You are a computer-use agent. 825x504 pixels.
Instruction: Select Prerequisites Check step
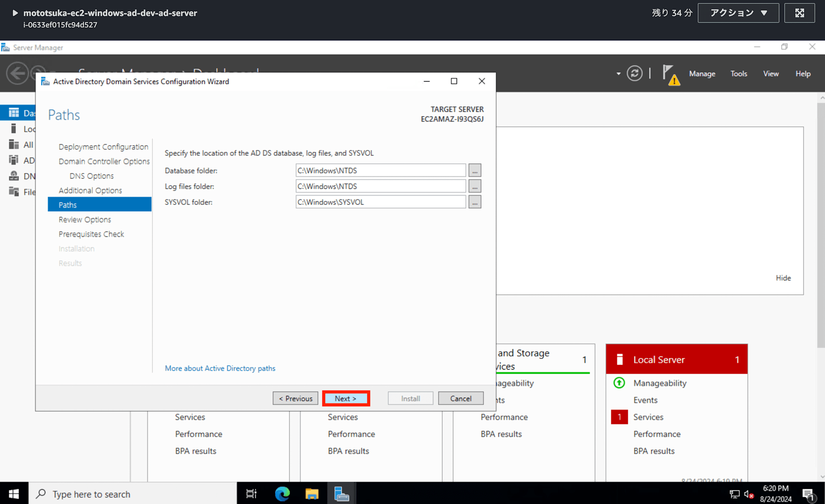pos(91,234)
